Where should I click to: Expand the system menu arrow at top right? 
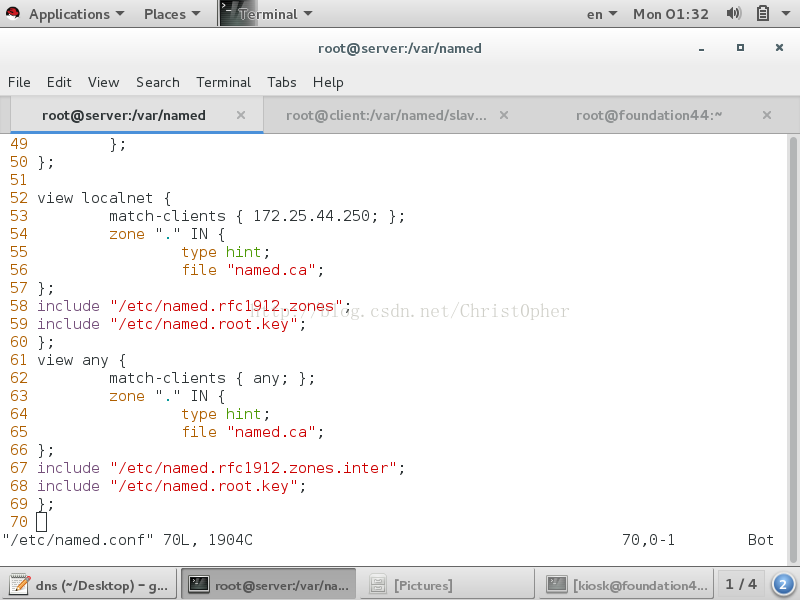tap(786, 14)
